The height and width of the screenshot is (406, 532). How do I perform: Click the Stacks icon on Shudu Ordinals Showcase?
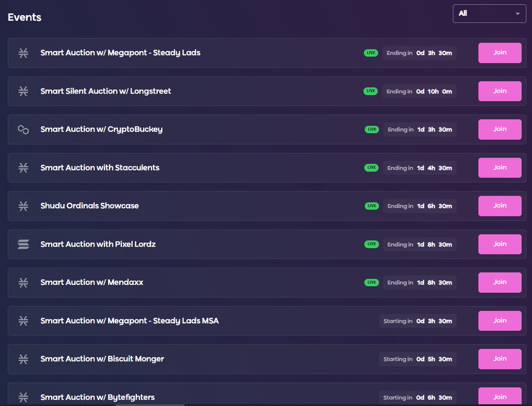coord(23,206)
